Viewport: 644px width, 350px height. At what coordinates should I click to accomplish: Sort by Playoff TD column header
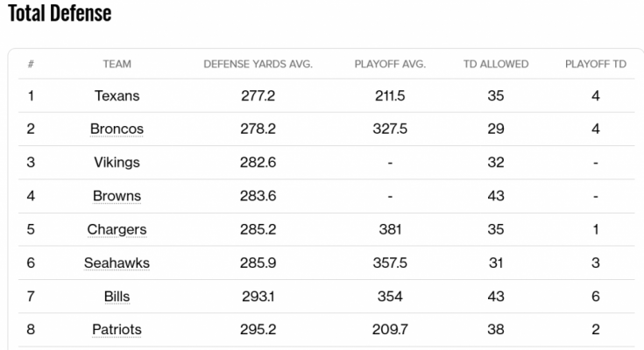click(x=596, y=64)
